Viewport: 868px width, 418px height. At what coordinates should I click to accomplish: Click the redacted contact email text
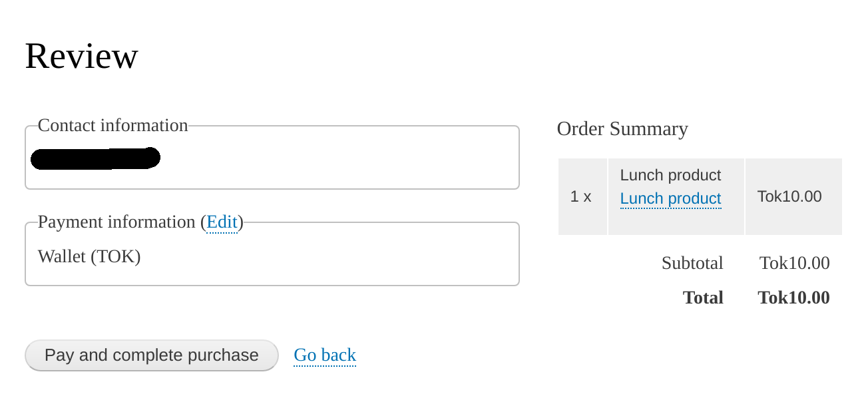(x=95, y=158)
